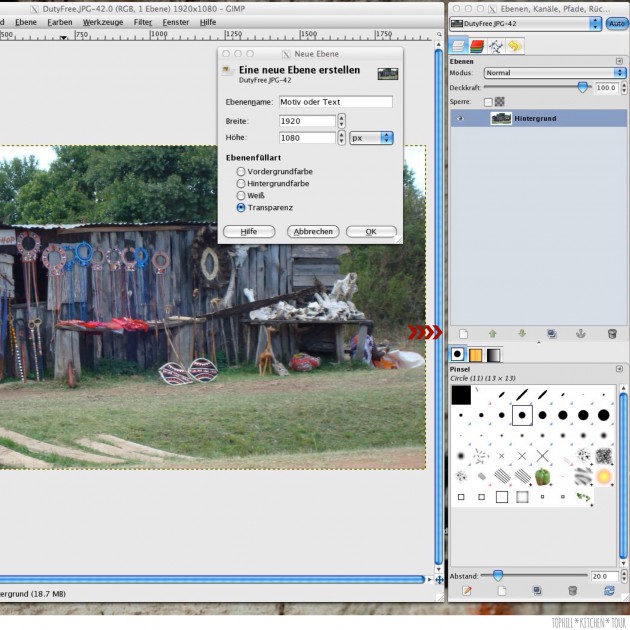Click the Deckkraft opacity slider
Viewport: 630px width, 630px height.
[537, 87]
